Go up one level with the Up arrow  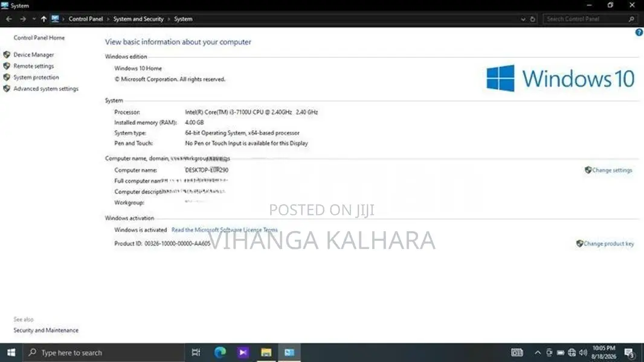[x=43, y=19]
